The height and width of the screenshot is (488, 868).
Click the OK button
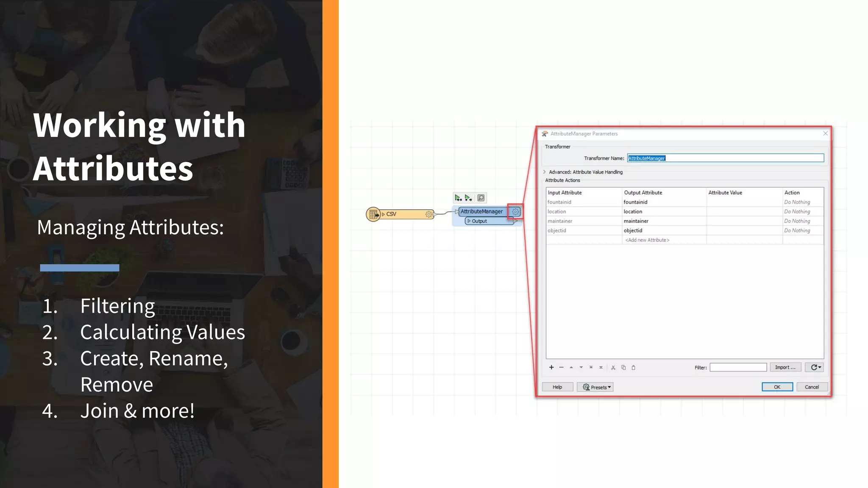click(777, 387)
